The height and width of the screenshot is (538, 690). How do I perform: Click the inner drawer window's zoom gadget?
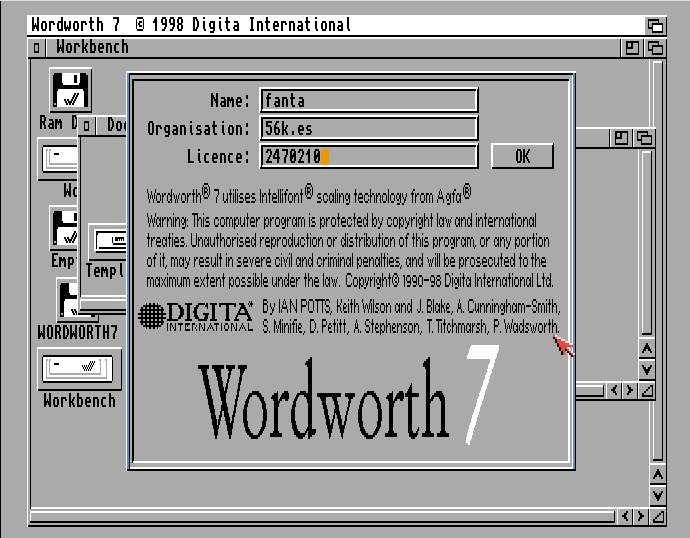(x=621, y=138)
